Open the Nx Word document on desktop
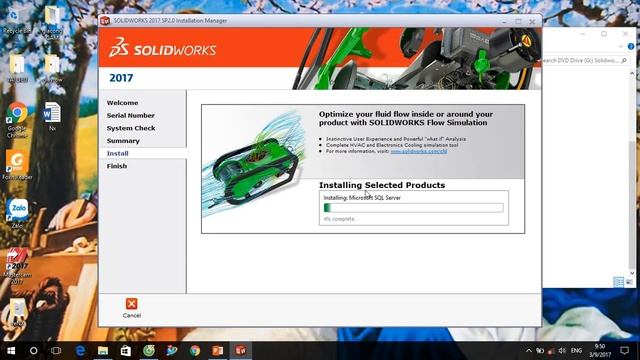This screenshot has width=640, height=360. pyautogui.click(x=52, y=116)
